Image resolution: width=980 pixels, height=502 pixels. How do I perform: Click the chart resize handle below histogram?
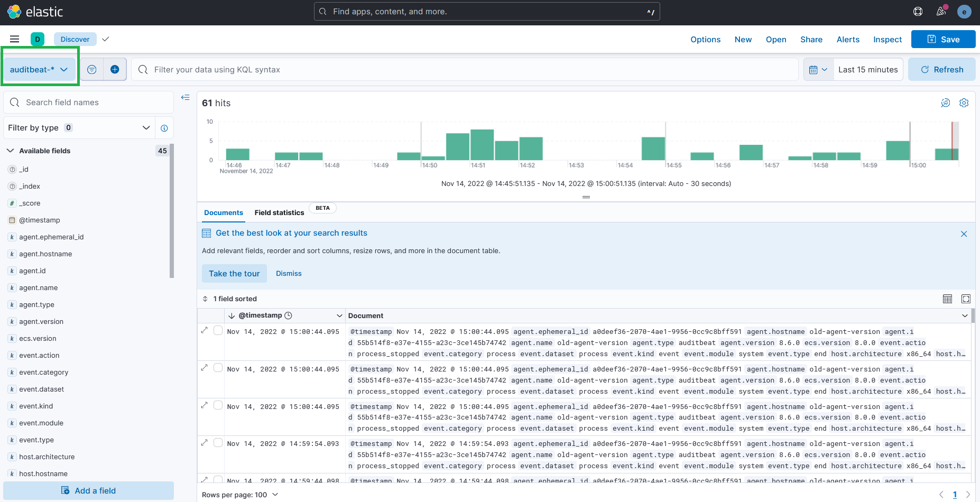586,197
